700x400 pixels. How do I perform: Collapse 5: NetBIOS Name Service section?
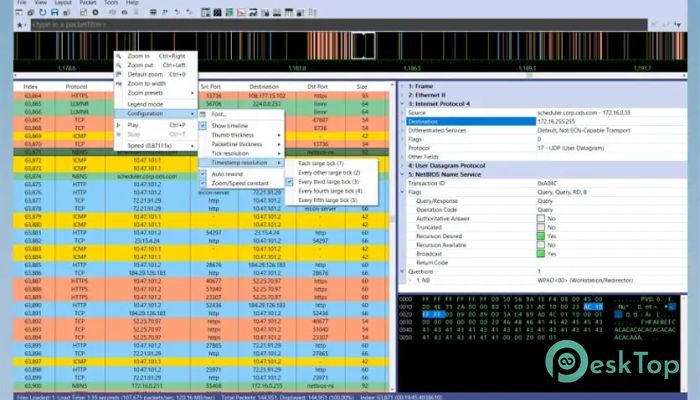click(402, 175)
